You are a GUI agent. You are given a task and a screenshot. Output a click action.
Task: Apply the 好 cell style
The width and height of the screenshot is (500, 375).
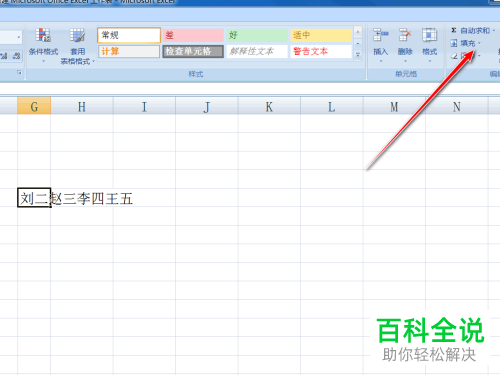(x=257, y=35)
